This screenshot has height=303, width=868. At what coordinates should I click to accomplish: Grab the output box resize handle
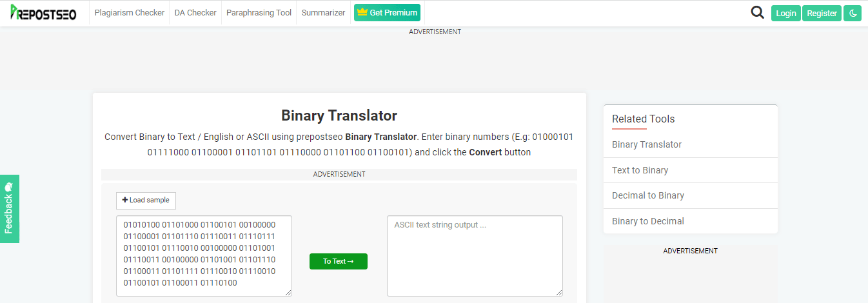pos(559,293)
